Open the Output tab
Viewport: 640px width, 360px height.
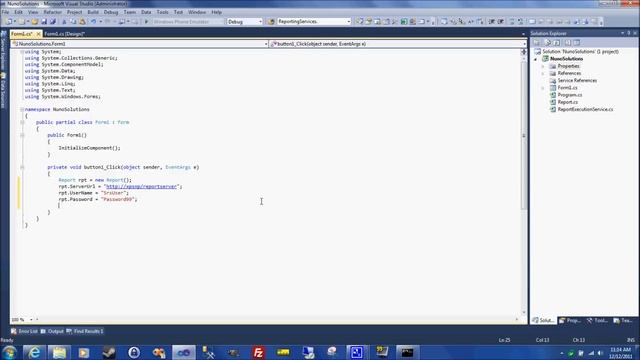coord(52,331)
